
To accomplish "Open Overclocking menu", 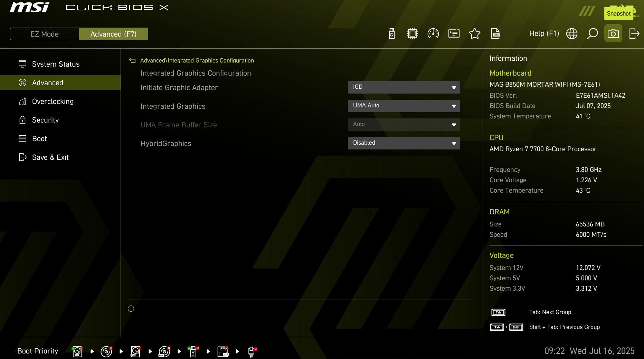I will coord(60,101).
